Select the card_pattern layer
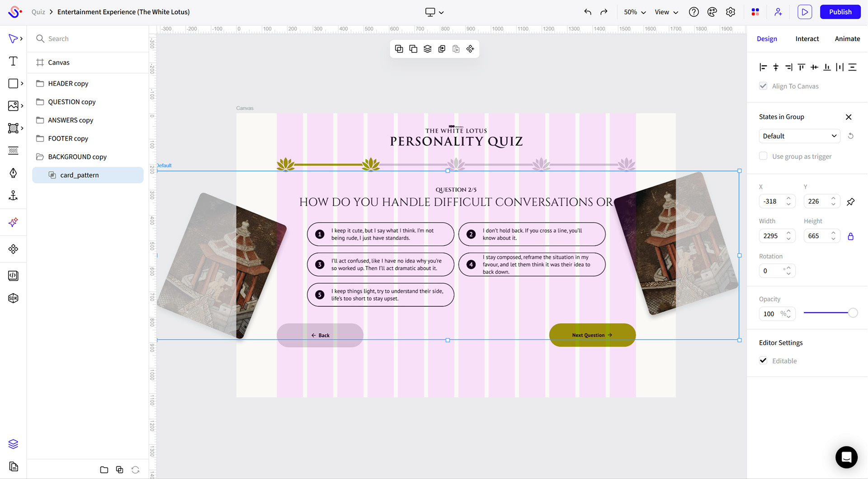Viewport: 868px width, 479px height. coord(88,175)
